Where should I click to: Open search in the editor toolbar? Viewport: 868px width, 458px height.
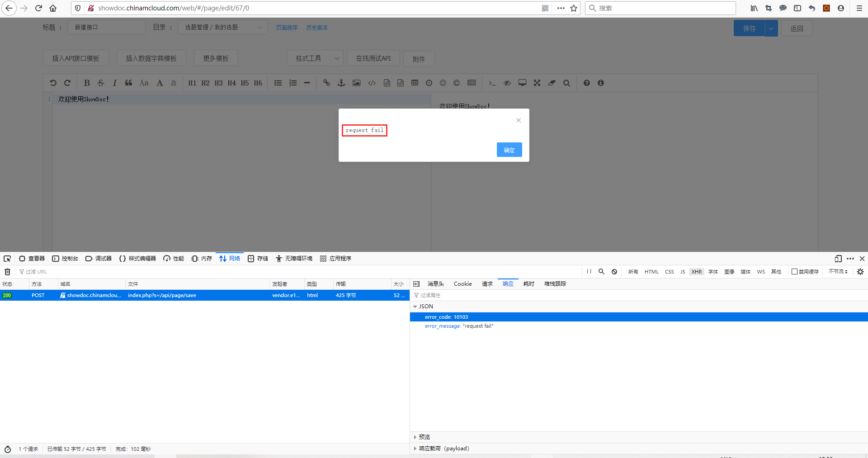pos(566,83)
